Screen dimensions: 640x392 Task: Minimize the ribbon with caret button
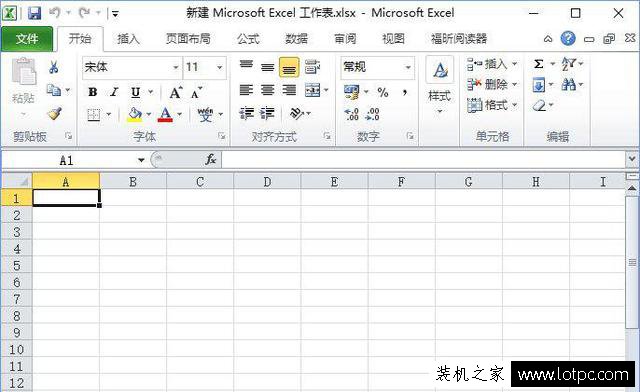[548, 39]
